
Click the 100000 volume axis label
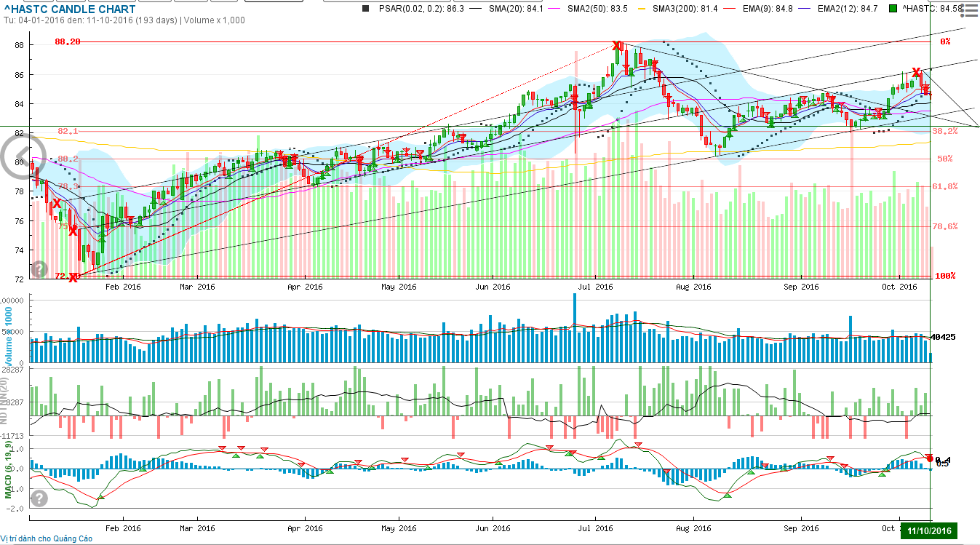(x=13, y=301)
